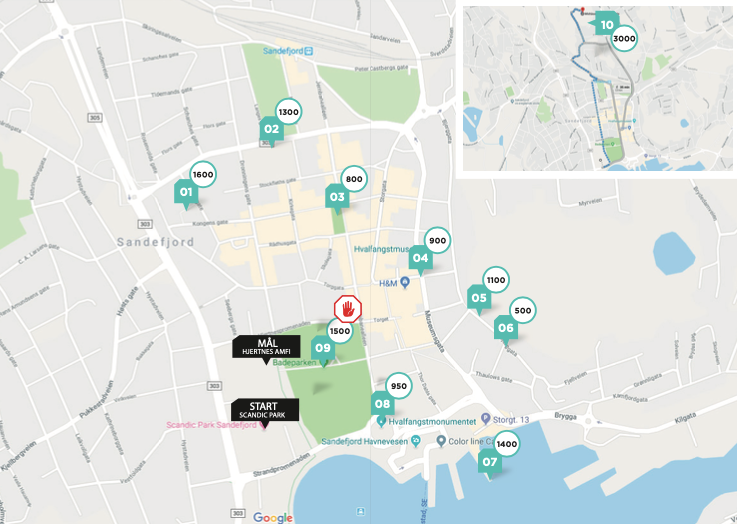Click the START Scandic Park label
The image size is (737, 524).
[265, 411]
